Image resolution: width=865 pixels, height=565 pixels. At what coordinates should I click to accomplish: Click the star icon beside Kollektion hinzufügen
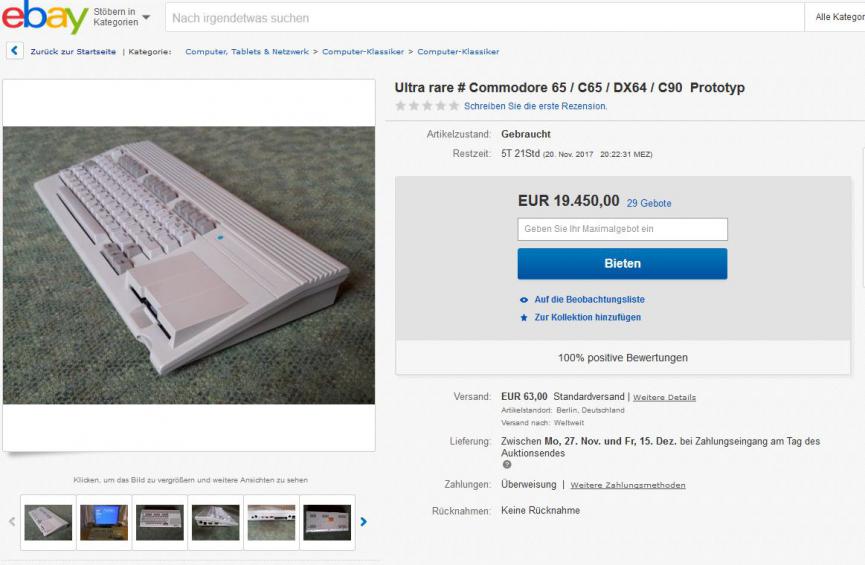[x=524, y=318]
